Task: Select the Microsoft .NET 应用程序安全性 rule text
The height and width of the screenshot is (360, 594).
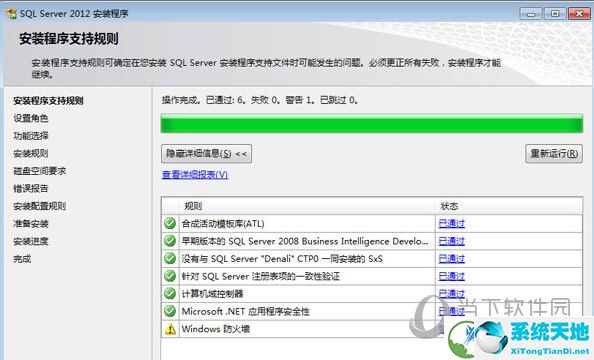Action: 245,311
